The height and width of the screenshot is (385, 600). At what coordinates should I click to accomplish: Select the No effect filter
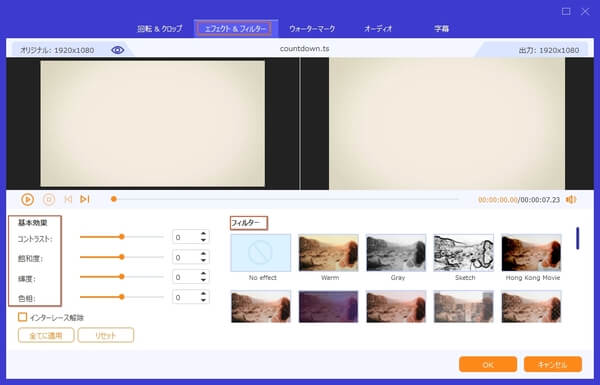pos(261,253)
